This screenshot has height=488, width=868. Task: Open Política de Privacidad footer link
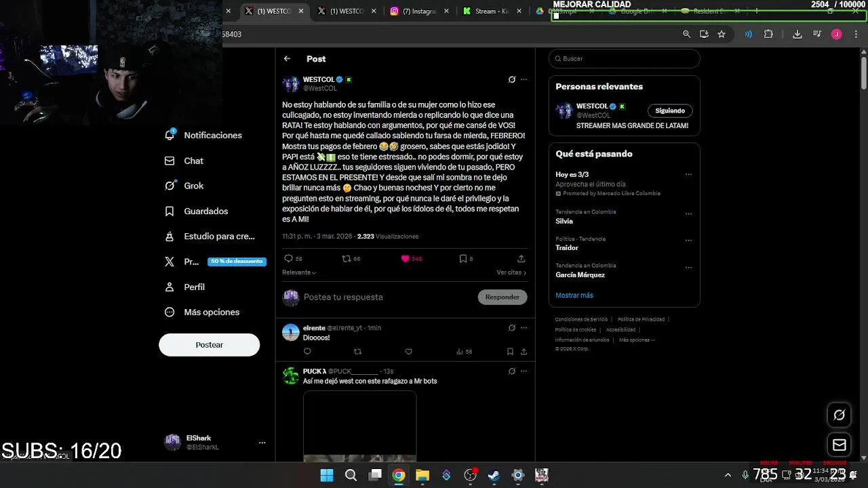point(641,319)
